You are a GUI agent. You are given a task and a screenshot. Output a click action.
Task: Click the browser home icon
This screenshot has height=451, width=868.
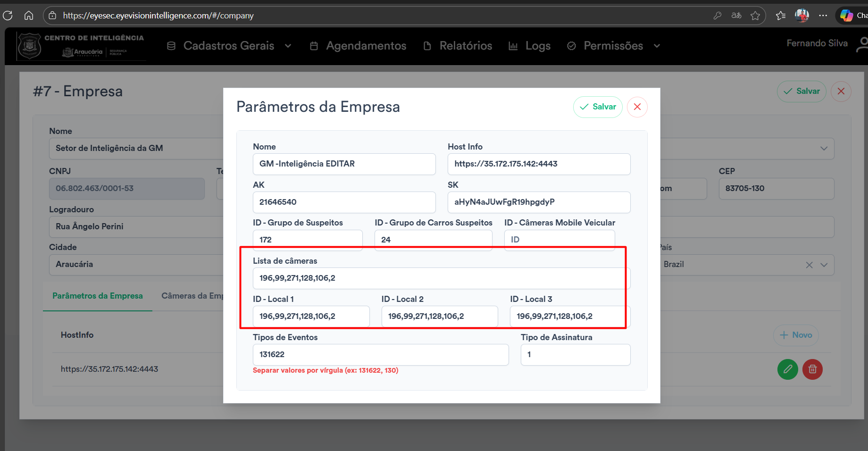29,16
